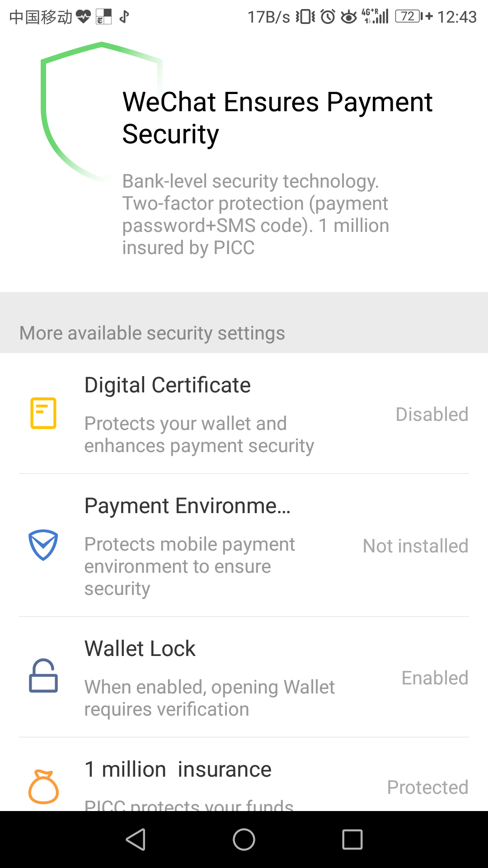Open the Digital Certificate setting
This screenshot has width=488, height=868.
coord(168,386)
